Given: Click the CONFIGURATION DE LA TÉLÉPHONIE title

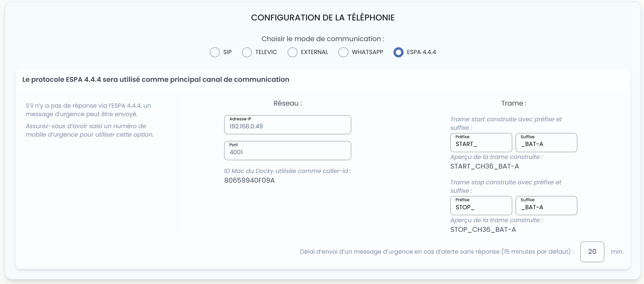Looking at the screenshot, I should (x=322, y=17).
